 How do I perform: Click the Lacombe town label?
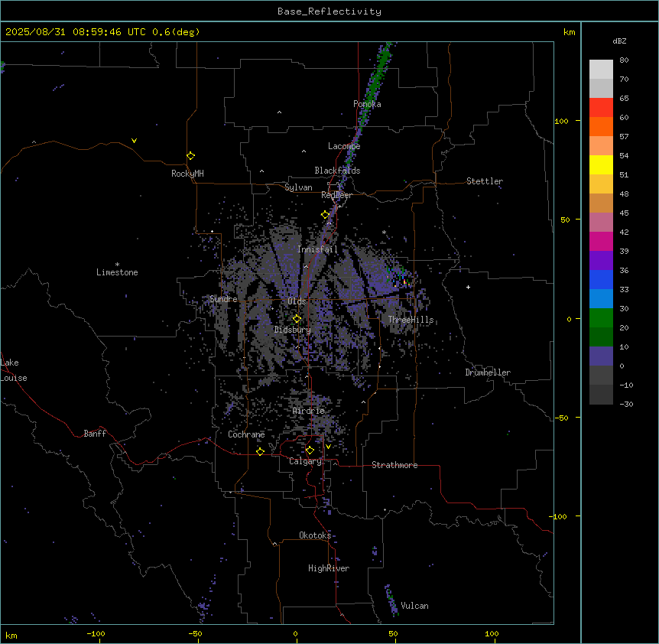click(344, 146)
